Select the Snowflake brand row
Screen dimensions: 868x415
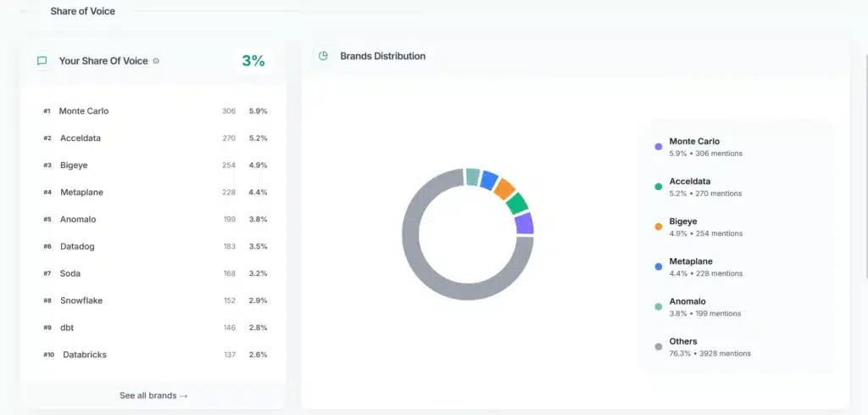tap(155, 300)
